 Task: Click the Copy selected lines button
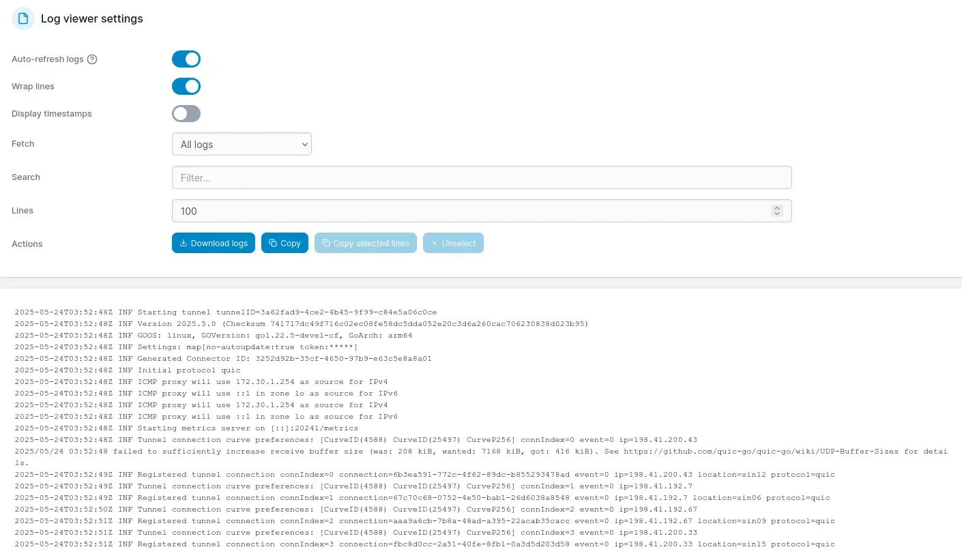(366, 244)
